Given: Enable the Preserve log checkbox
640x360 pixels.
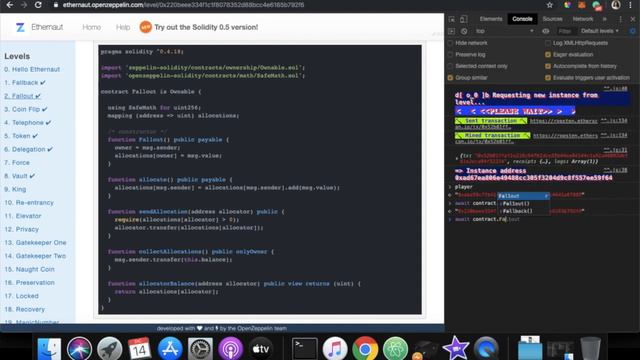Looking at the screenshot, I should pos(451,54).
